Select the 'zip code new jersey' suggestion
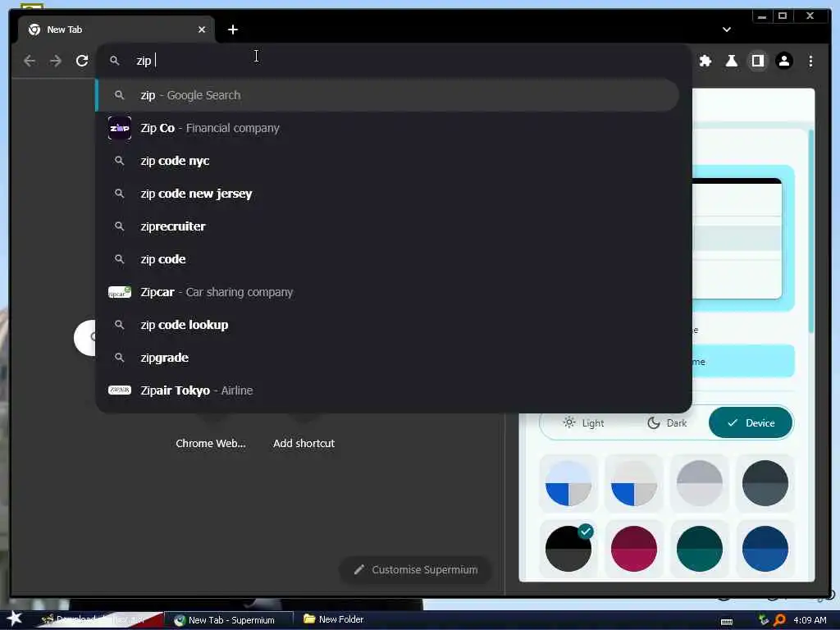Screen dimensions: 840x630 (x=388, y=194)
